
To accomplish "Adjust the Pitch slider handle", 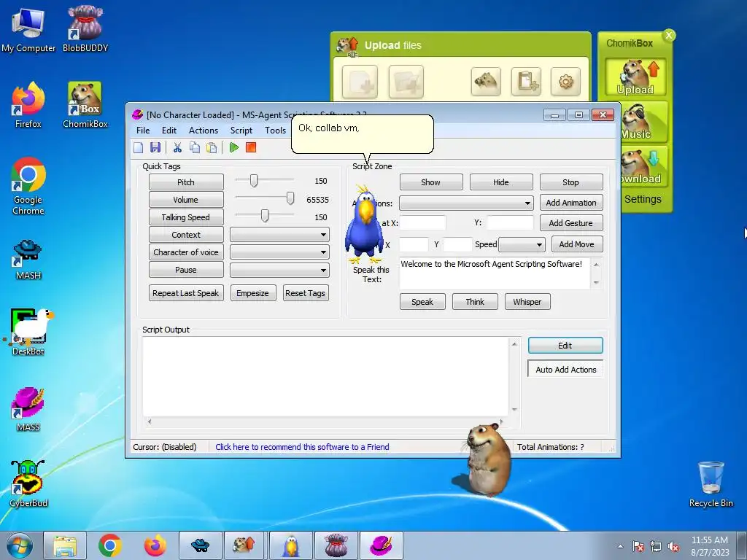I will [x=254, y=181].
